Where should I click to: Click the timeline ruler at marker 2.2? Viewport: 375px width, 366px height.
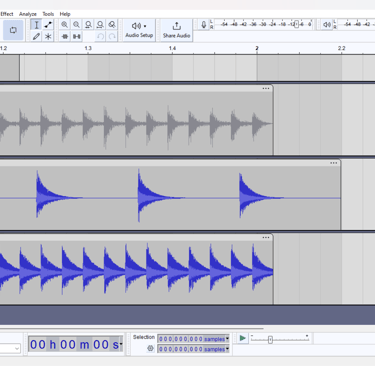point(341,48)
